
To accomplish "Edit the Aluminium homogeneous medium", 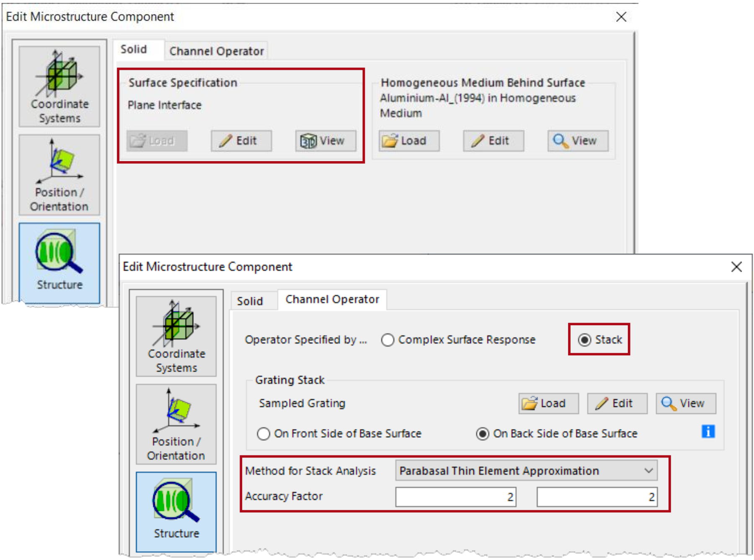I will tap(493, 141).
